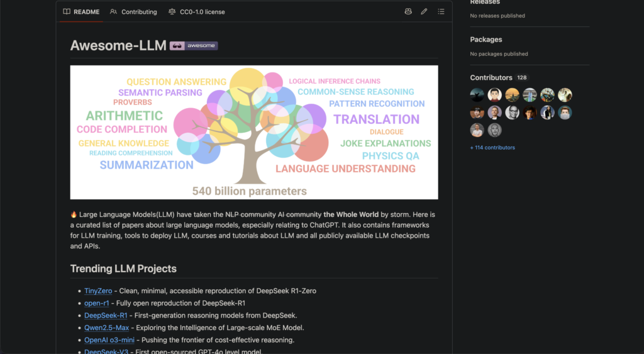
Task: Click the struck-through "AI community" text
Action: (x=300, y=214)
